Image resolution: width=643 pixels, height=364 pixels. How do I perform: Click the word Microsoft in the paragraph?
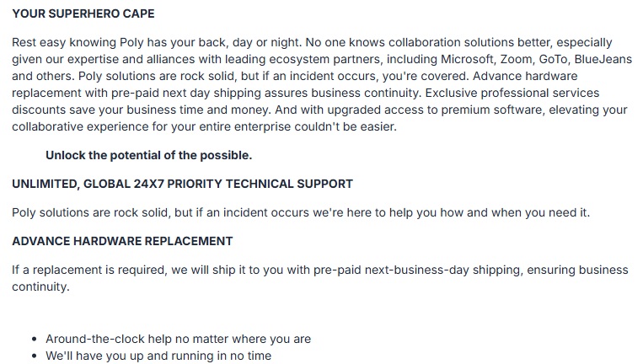[467, 59]
